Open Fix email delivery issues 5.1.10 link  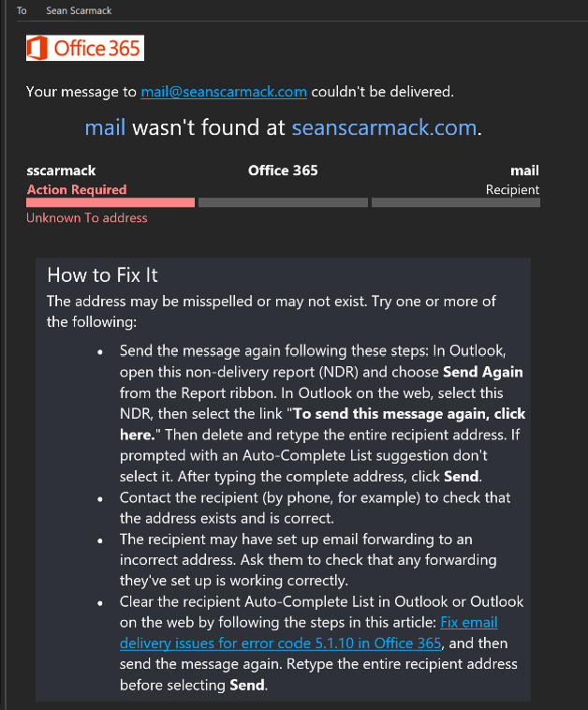(308, 633)
